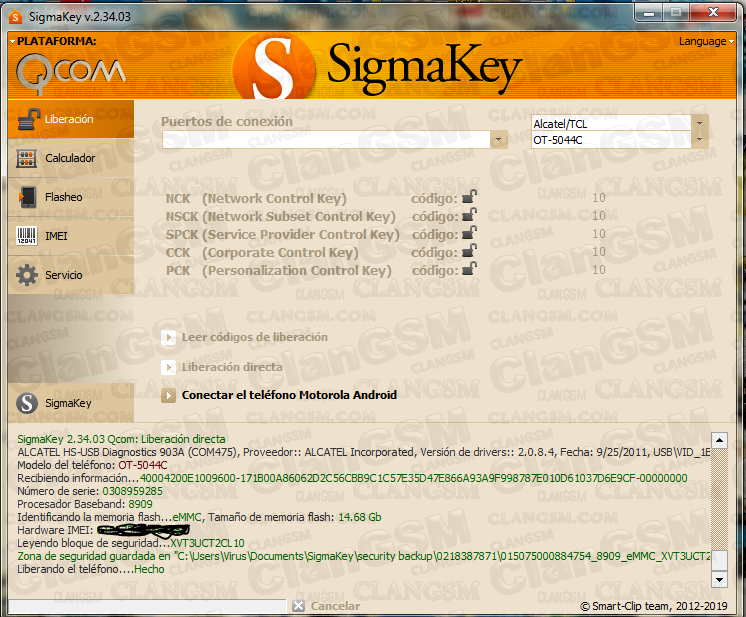
Task: Click log header 'SigmaKey 2.34.03 Qcom: Liberación directa'
Action: point(121,439)
